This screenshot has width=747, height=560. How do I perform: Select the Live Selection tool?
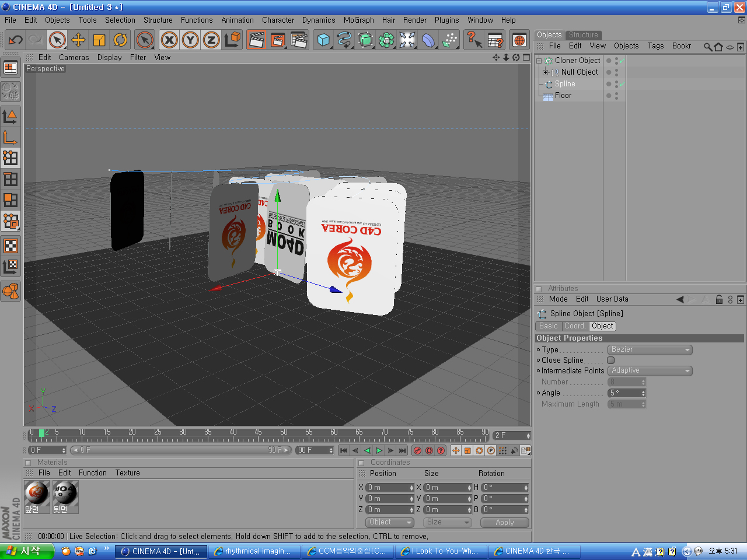tap(57, 40)
